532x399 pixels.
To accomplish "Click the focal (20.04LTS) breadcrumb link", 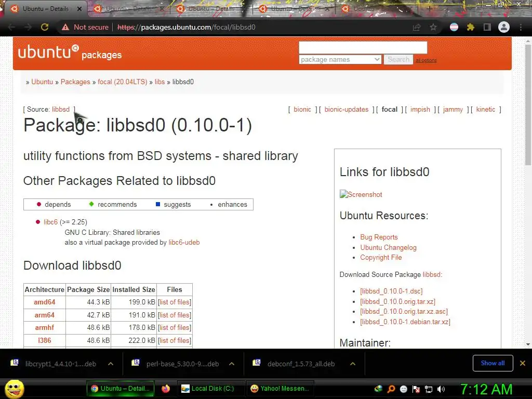I will [x=123, y=82].
